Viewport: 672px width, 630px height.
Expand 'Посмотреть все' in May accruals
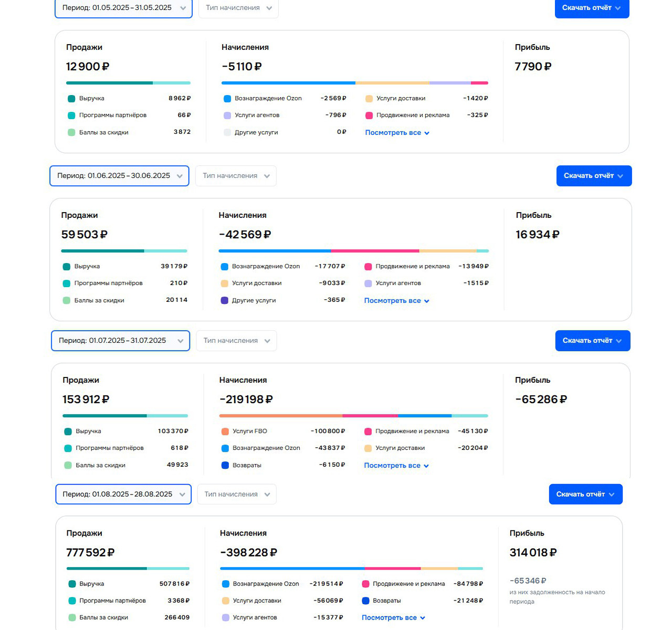tap(397, 133)
